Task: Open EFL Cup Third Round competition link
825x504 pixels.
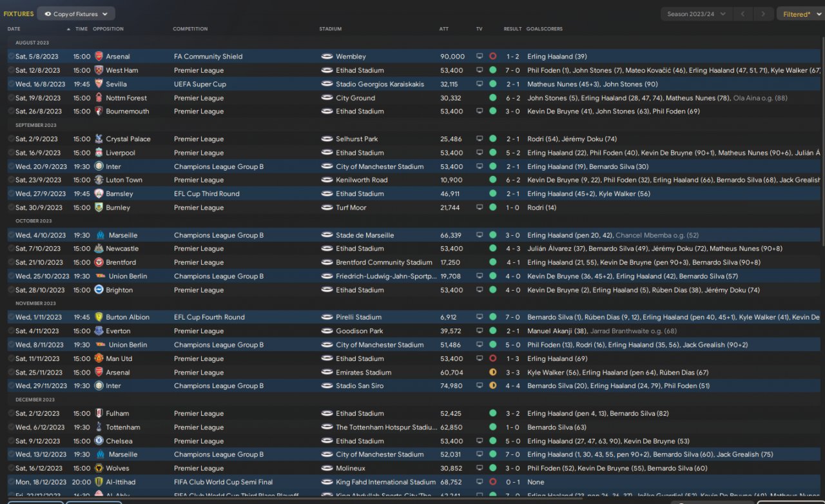Action: click(x=207, y=194)
